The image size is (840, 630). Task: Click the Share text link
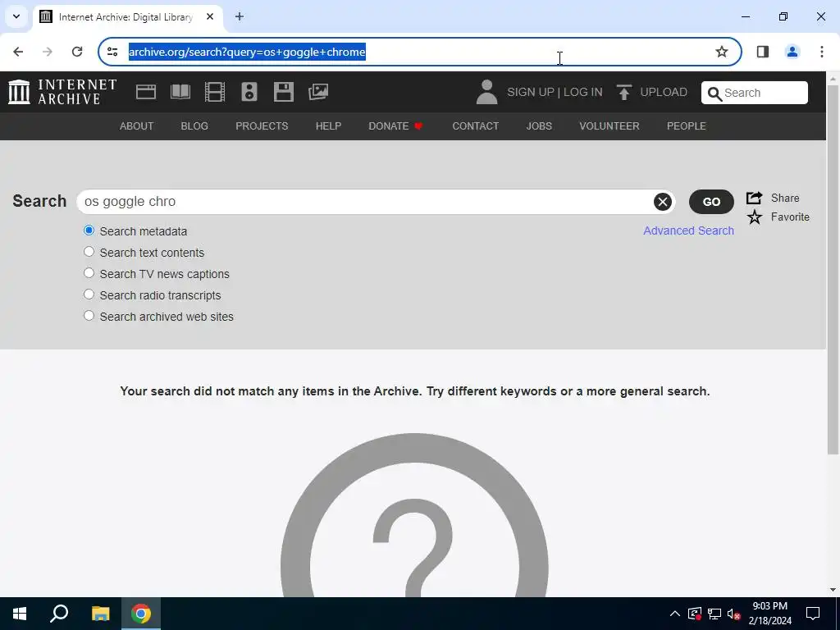click(x=785, y=198)
